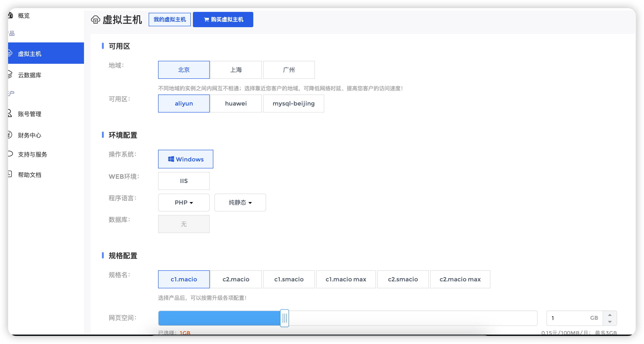Open 支持与服务 section

click(33, 154)
